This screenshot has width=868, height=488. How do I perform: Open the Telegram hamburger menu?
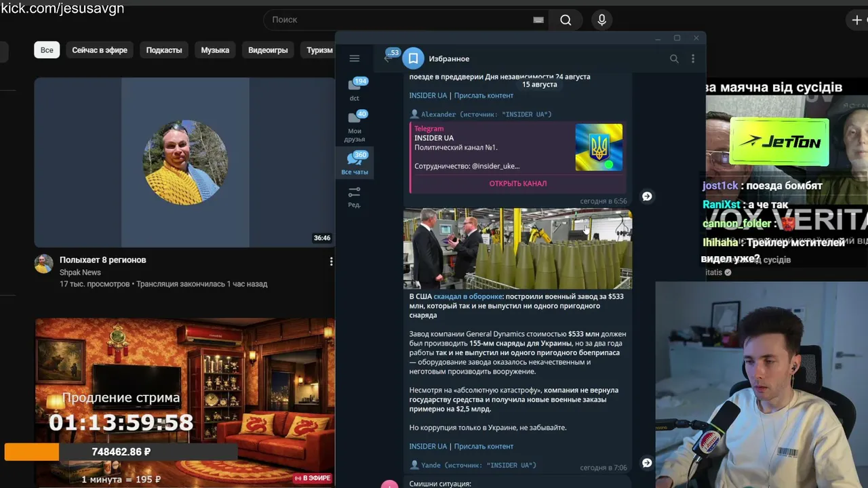[354, 58]
